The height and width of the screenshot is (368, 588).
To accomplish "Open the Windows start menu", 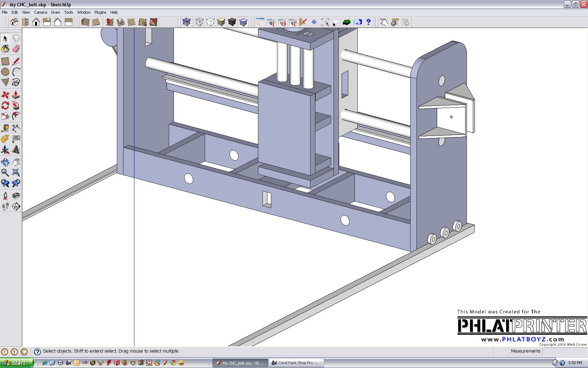I will [x=16, y=363].
